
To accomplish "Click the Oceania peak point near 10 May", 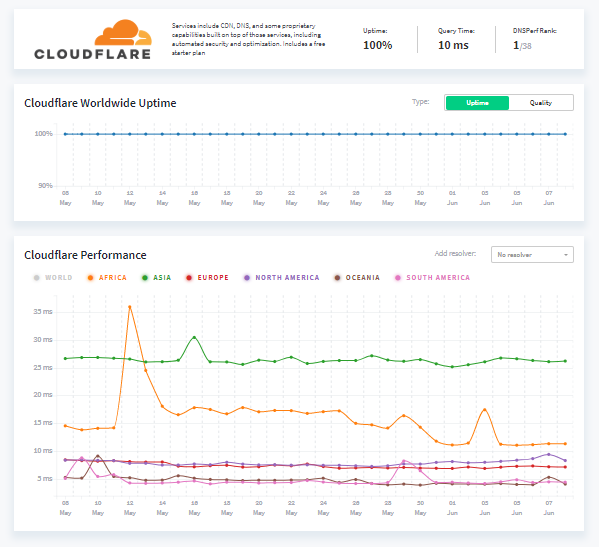I will click(x=98, y=456).
